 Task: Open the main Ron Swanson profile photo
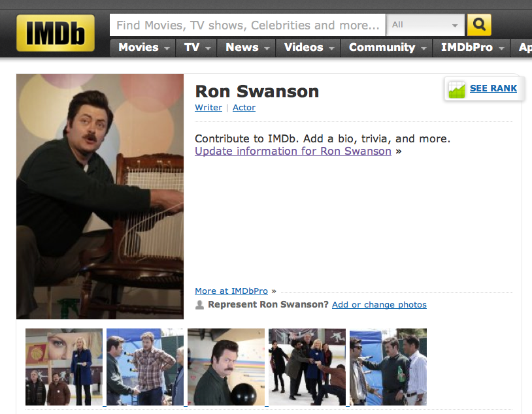[x=100, y=197]
